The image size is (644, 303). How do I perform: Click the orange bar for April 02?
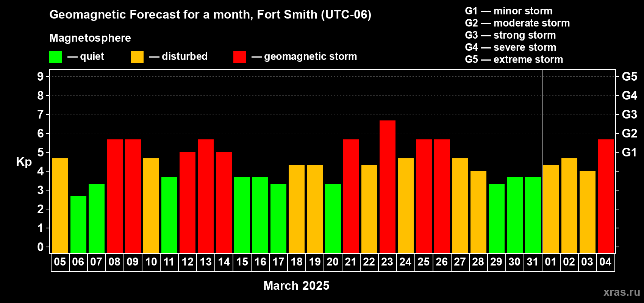click(x=569, y=206)
